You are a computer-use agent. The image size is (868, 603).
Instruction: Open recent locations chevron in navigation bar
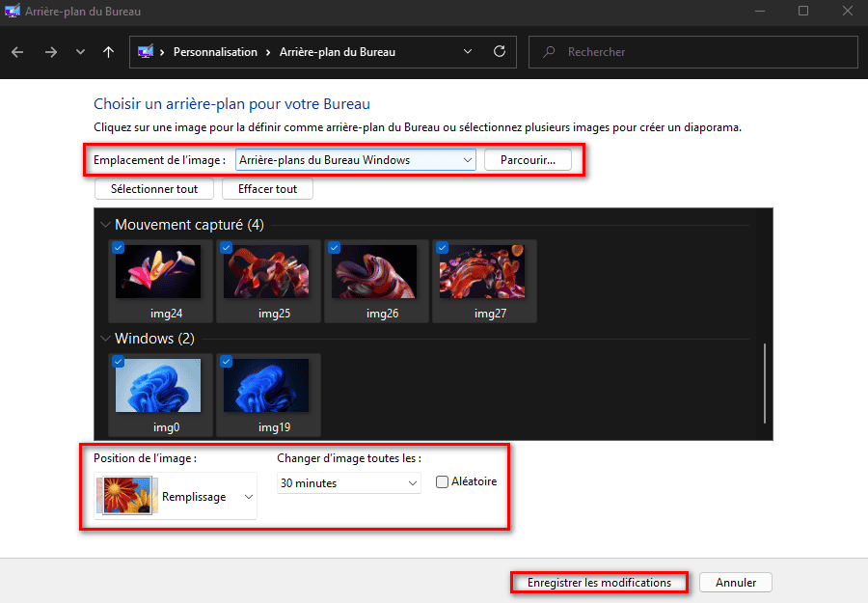coord(80,52)
